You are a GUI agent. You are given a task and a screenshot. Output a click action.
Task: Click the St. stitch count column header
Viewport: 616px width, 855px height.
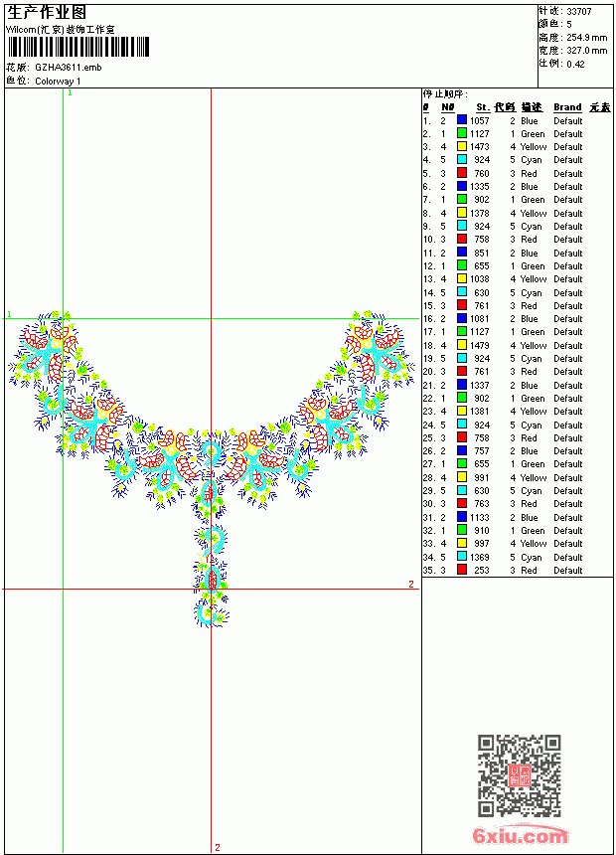click(x=483, y=107)
